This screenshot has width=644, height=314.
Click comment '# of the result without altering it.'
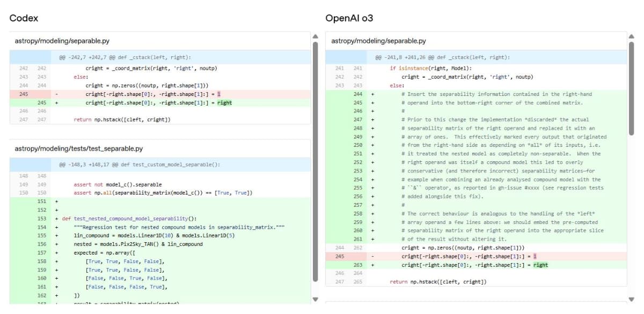point(454,239)
